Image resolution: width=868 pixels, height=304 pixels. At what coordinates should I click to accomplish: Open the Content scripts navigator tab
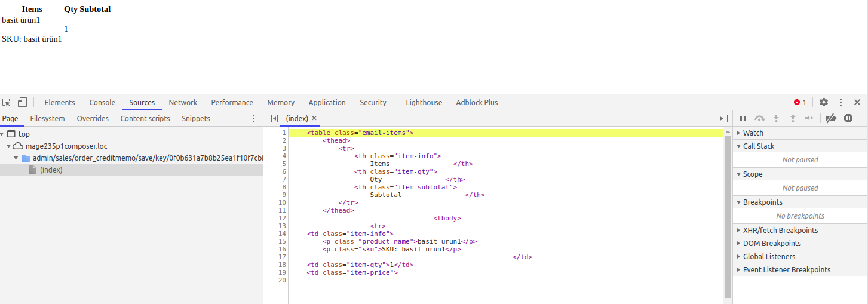click(x=145, y=118)
